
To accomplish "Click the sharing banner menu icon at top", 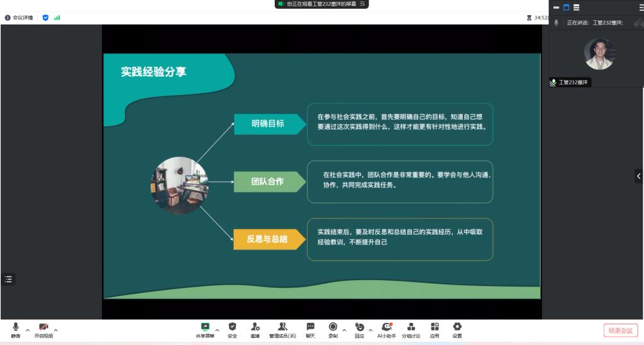I will coord(362,4).
